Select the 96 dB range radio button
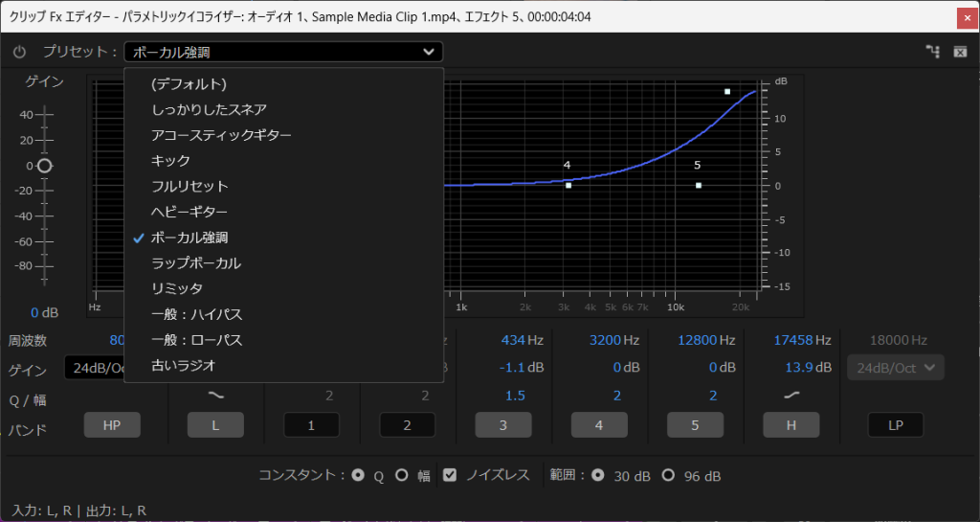The width and height of the screenshot is (980, 522). click(668, 475)
